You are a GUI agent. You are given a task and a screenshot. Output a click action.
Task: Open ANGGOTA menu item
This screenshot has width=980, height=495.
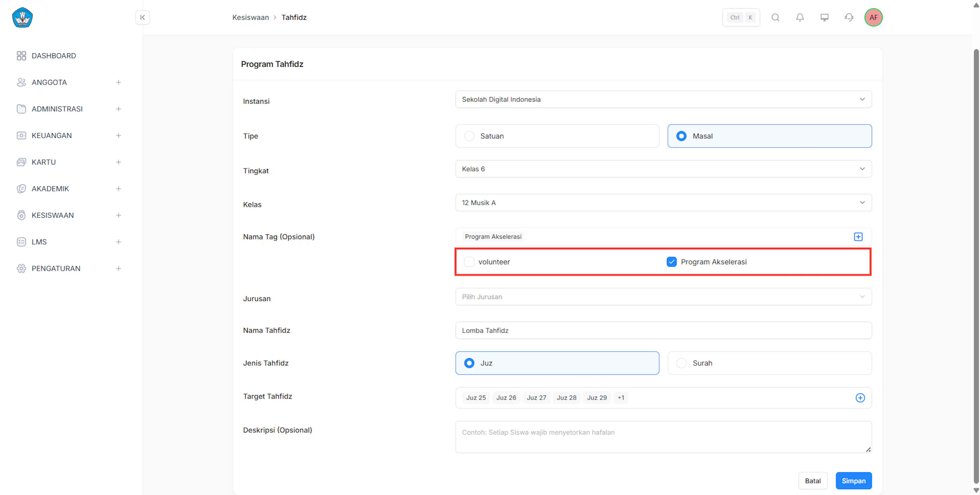pyautogui.click(x=49, y=82)
